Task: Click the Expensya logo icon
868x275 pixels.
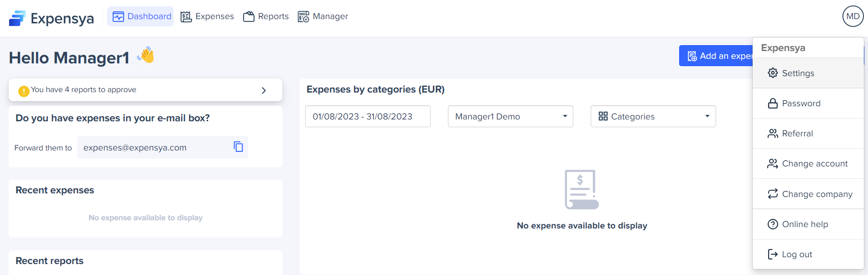Action: point(17,18)
